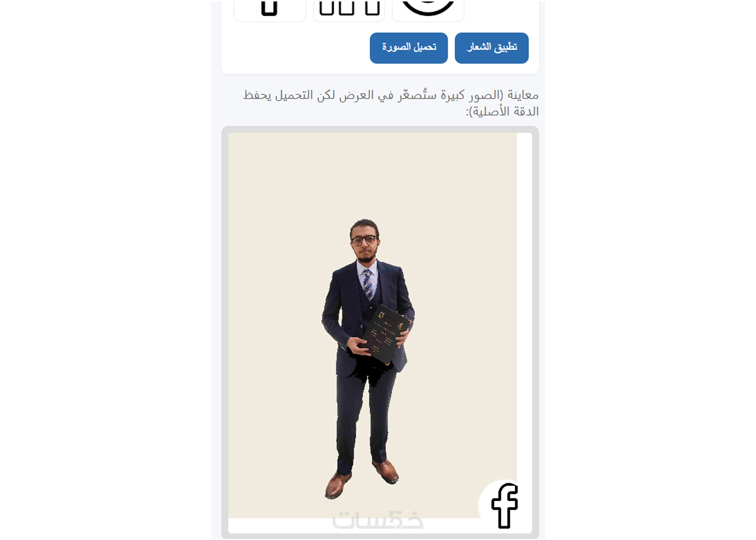
Task: Click the white strip on preview's right edge
Action: 525,306
